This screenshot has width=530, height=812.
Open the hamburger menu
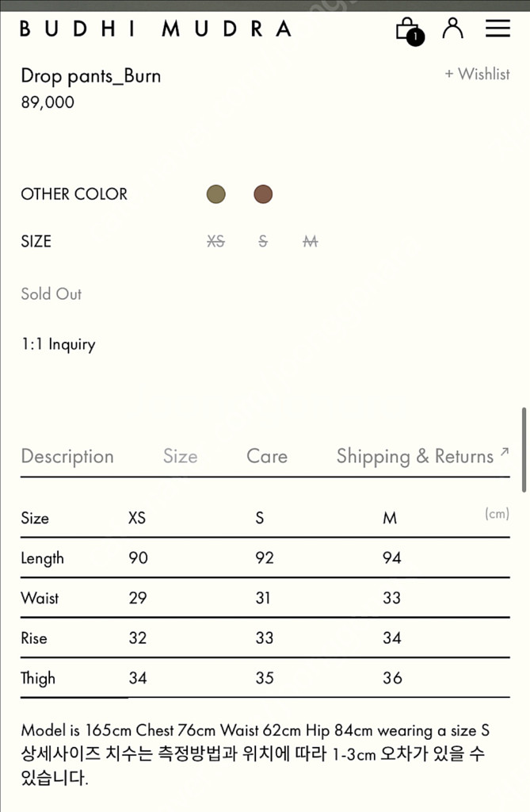(498, 28)
